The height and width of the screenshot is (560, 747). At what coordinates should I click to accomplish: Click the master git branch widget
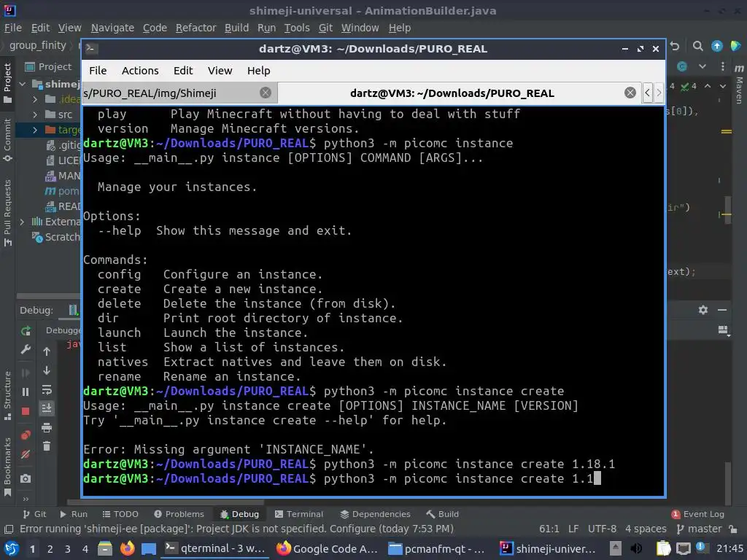tap(700, 529)
